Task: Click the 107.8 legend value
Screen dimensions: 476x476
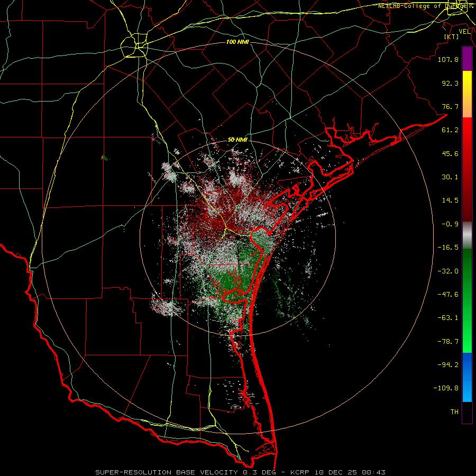Action: point(448,59)
